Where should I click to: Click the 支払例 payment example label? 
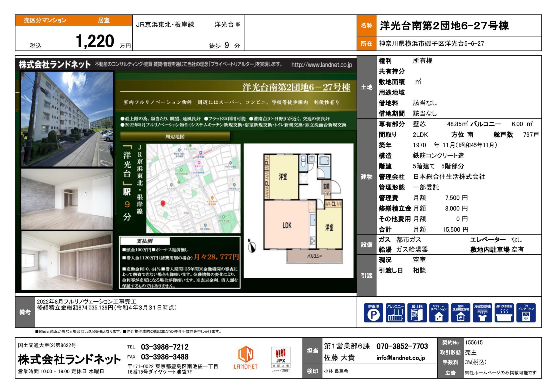tap(145, 241)
